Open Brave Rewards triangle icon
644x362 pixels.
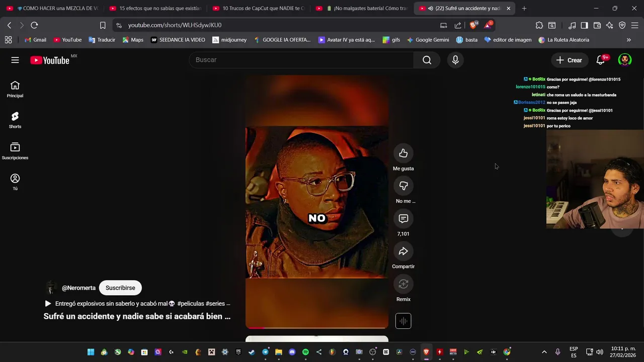pyautogui.click(x=488, y=25)
